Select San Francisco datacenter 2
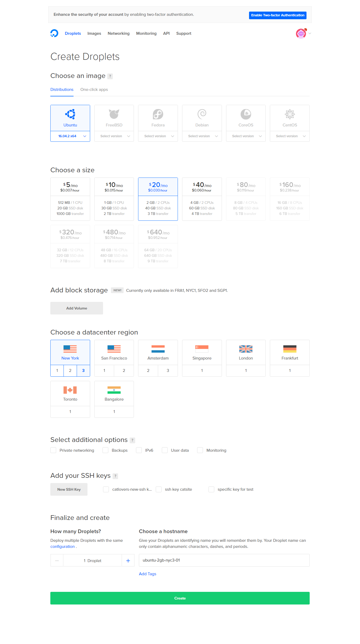The height and width of the screenshot is (644, 360). coord(124,371)
